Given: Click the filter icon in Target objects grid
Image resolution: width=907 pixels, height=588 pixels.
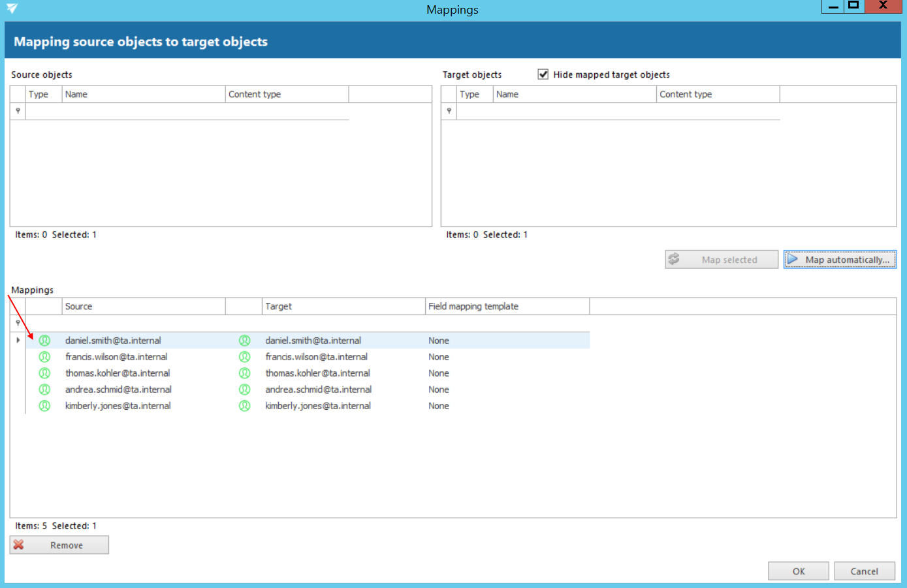Looking at the screenshot, I should tap(449, 112).
